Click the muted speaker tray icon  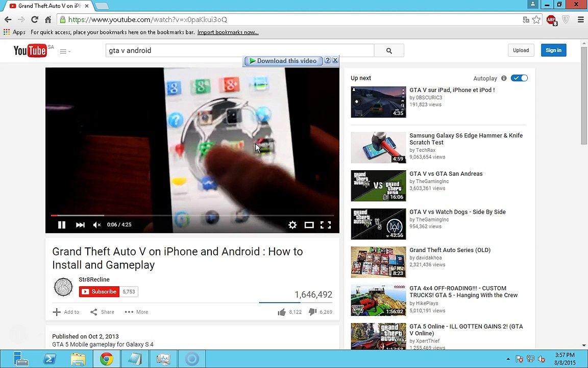pos(542,359)
